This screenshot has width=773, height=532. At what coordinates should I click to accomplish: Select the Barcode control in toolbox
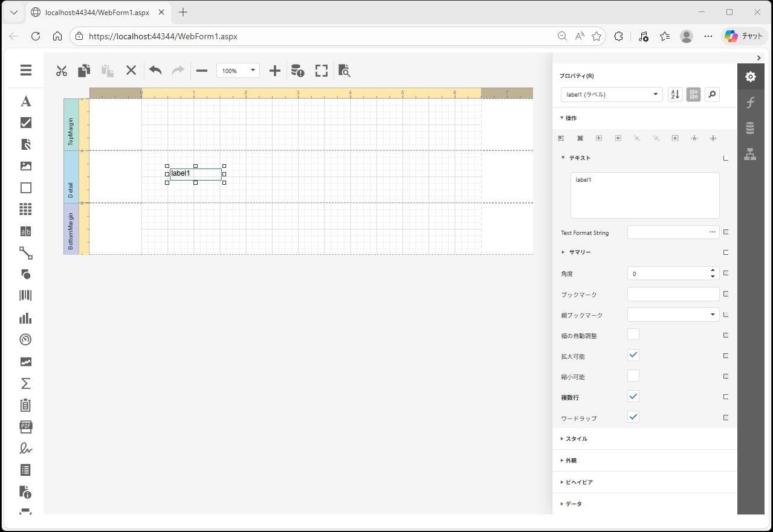(x=25, y=296)
